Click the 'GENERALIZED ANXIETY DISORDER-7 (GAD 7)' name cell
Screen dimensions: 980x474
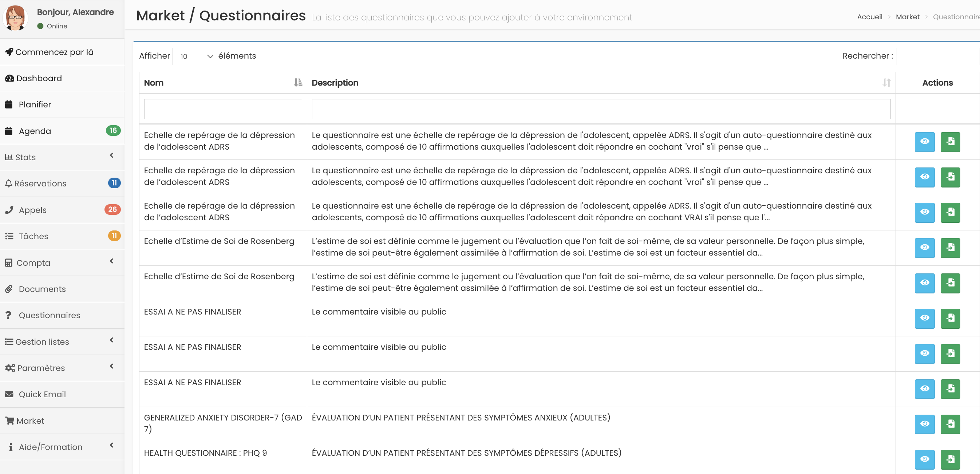pyautogui.click(x=223, y=424)
